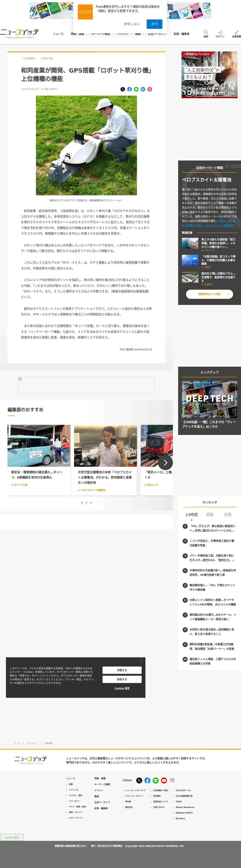Screen dimensions: 241x868
Task: Click 関連記事をもっと読む button
Action: 209,294
